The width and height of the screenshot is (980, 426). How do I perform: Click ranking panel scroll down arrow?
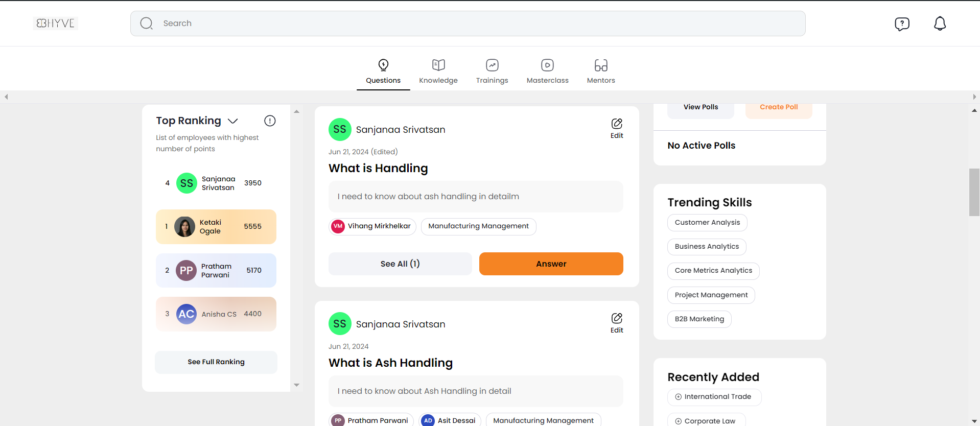[296, 385]
